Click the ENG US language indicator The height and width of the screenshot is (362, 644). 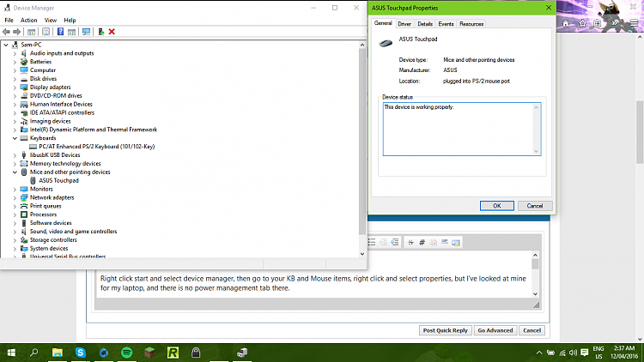coord(598,353)
